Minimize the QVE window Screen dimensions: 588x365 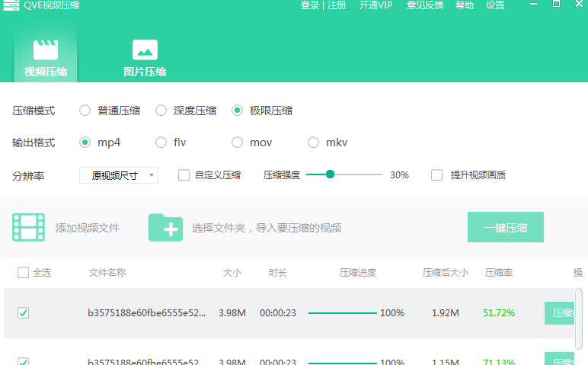534,4
